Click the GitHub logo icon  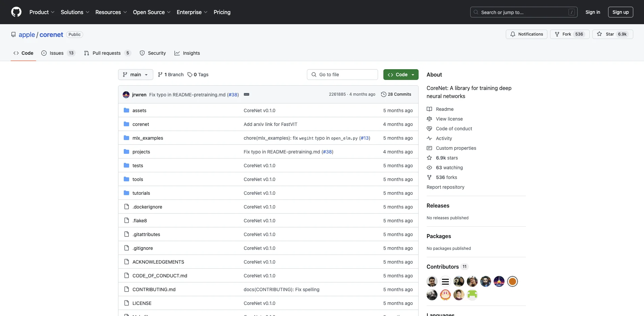click(x=16, y=12)
